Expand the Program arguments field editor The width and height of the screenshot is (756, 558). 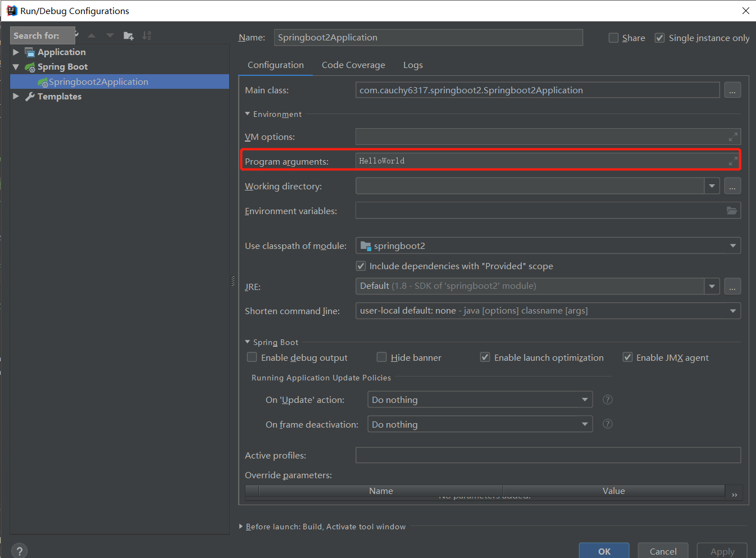[733, 161]
